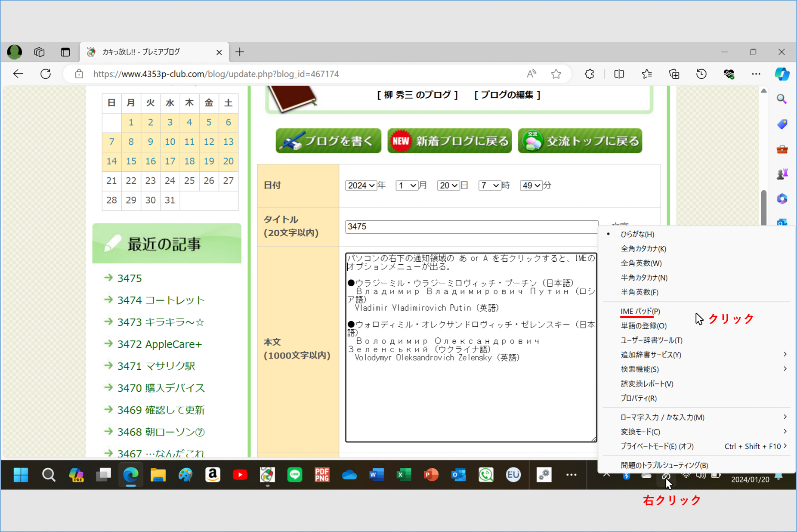Toggle プライベートモード(E) option

696,446
